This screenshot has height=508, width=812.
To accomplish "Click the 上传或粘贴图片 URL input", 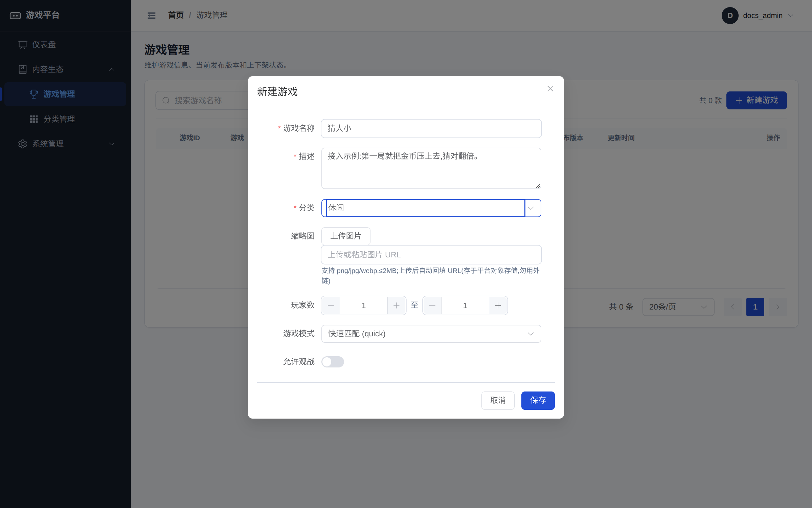I will click(x=431, y=255).
